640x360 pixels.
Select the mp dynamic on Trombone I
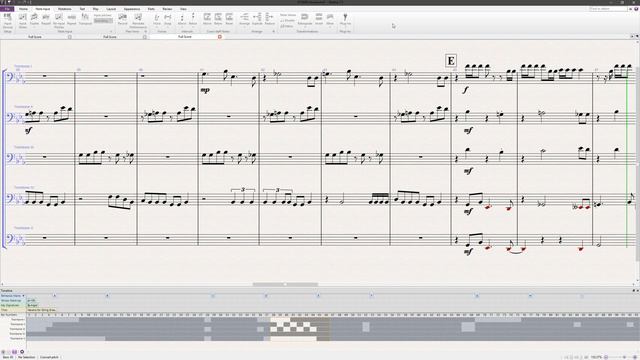pyautogui.click(x=205, y=90)
